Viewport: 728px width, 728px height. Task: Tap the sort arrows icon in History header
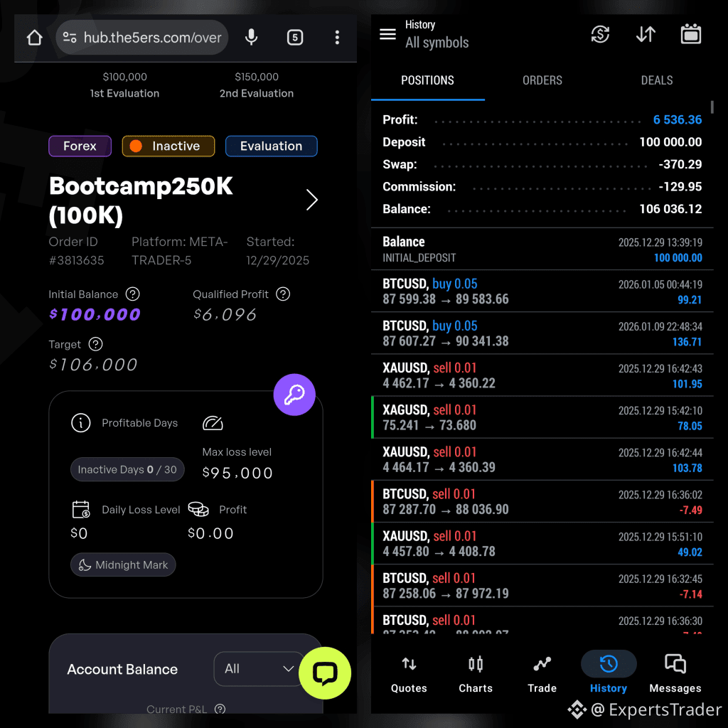tap(646, 34)
